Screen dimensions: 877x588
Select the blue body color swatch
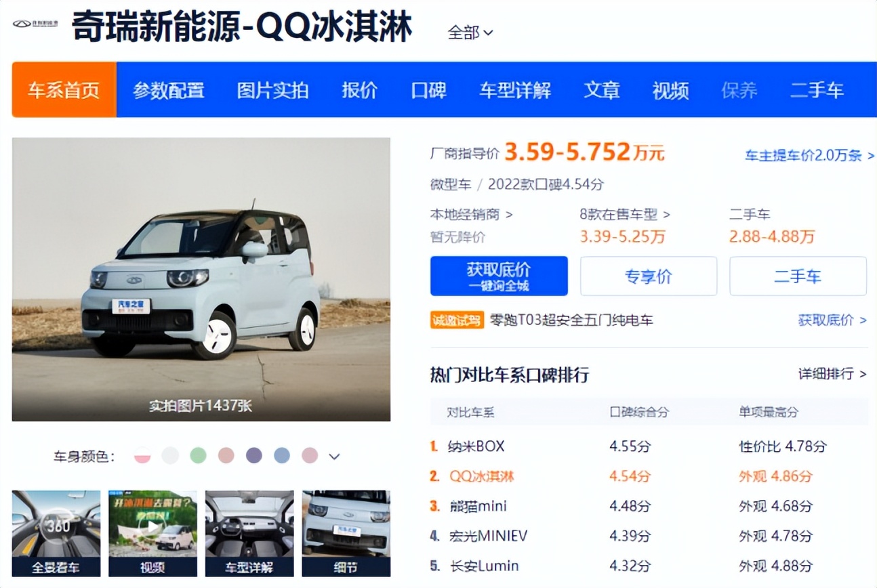[x=282, y=455]
